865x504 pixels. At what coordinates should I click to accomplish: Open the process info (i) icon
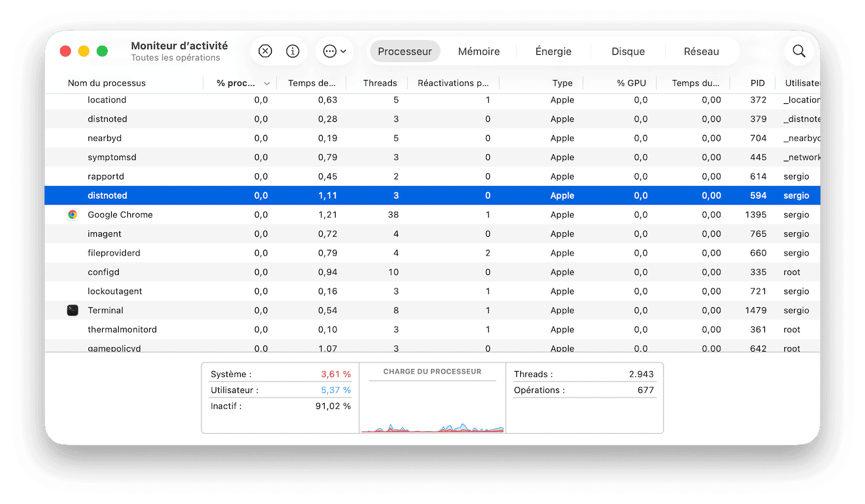coord(293,52)
